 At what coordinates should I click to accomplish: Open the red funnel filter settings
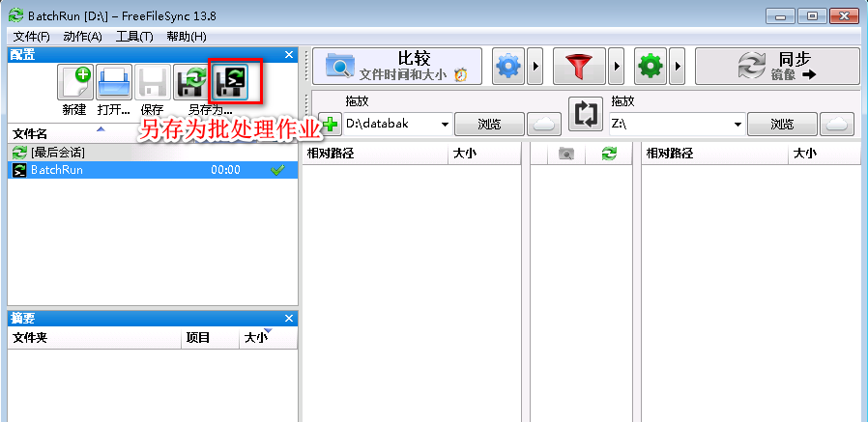580,67
